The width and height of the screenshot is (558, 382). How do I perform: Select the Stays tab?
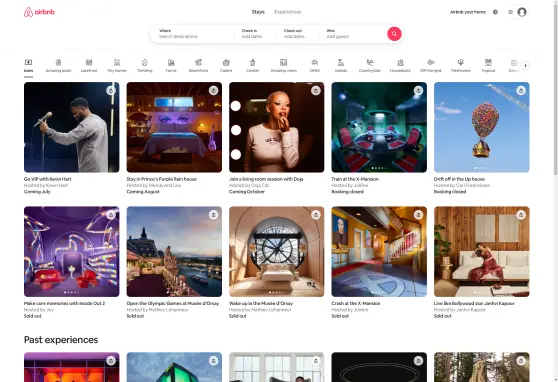click(x=258, y=12)
